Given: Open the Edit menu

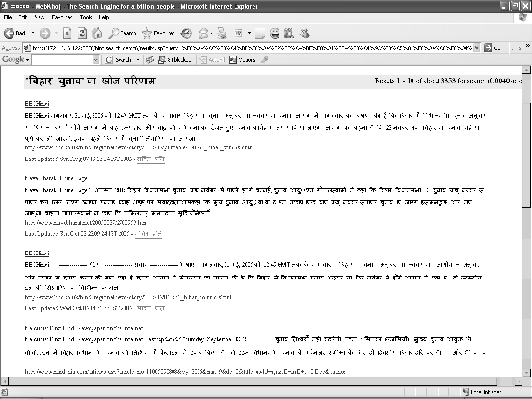Looking at the screenshot, I should pos(23,17).
